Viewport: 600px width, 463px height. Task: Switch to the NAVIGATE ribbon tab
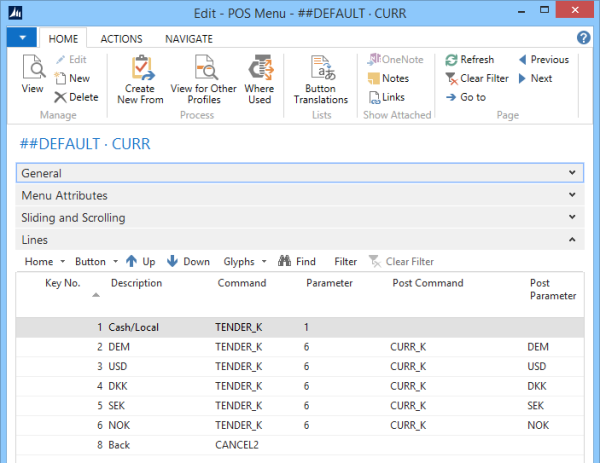[188, 38]
